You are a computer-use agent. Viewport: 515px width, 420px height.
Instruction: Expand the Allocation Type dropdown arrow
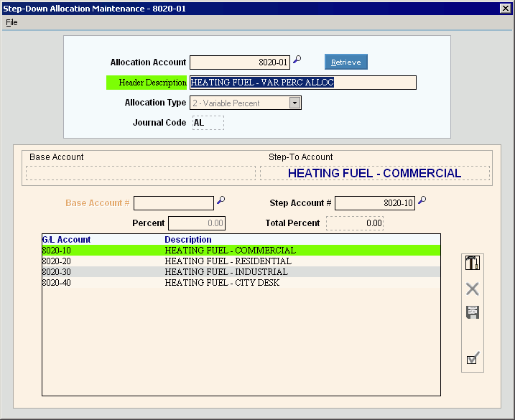[294, 103]
